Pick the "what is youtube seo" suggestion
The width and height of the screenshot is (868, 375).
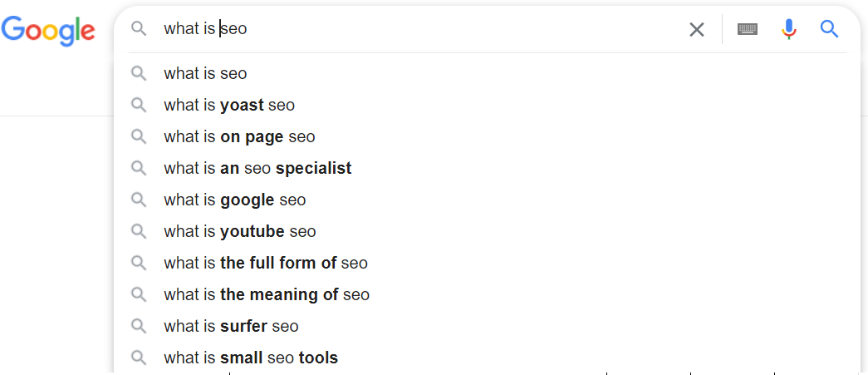click(239, 231)
